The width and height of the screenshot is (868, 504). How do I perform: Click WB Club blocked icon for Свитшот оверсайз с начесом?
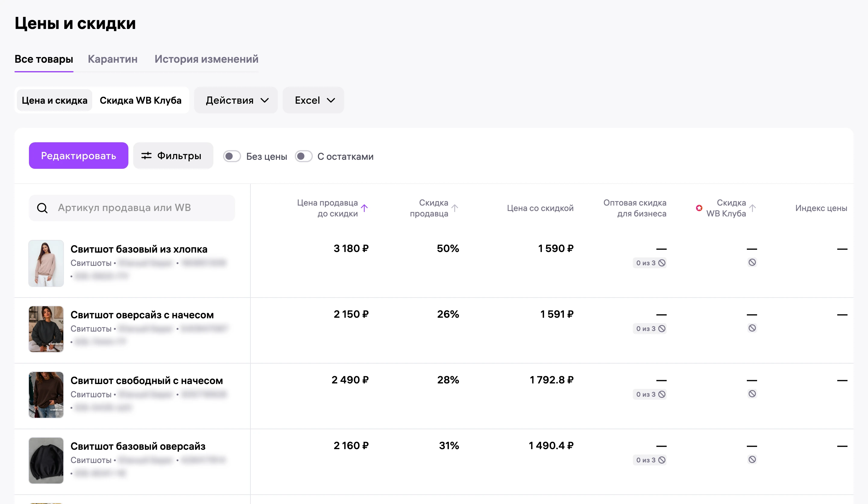[752, 328]
